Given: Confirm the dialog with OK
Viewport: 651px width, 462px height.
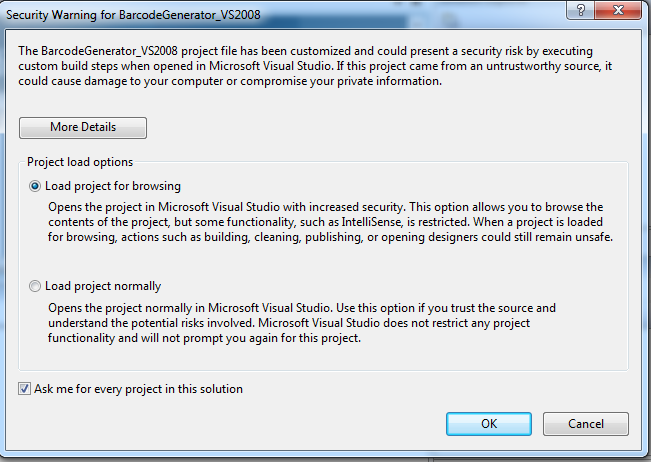Looking at the screenshot, I should pyautogui.click(x=488, y=423).
